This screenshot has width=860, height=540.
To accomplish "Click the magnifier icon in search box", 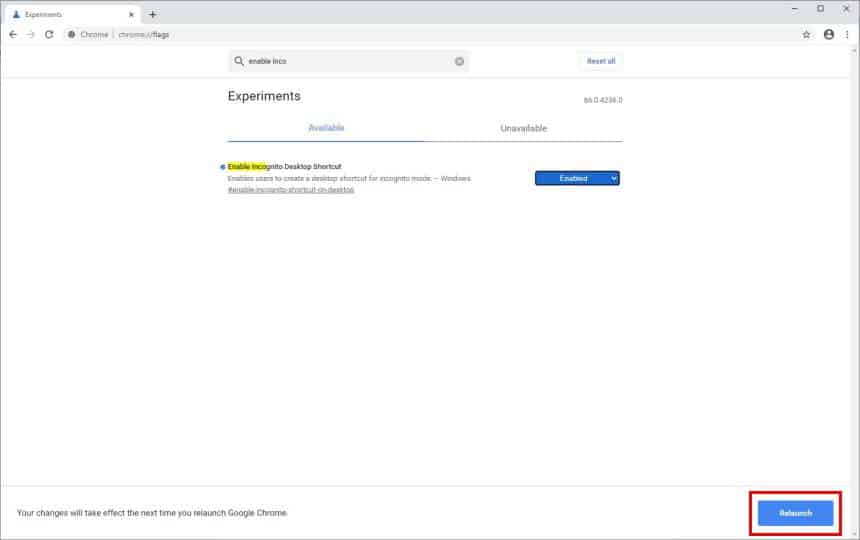I will pos(239,61).
